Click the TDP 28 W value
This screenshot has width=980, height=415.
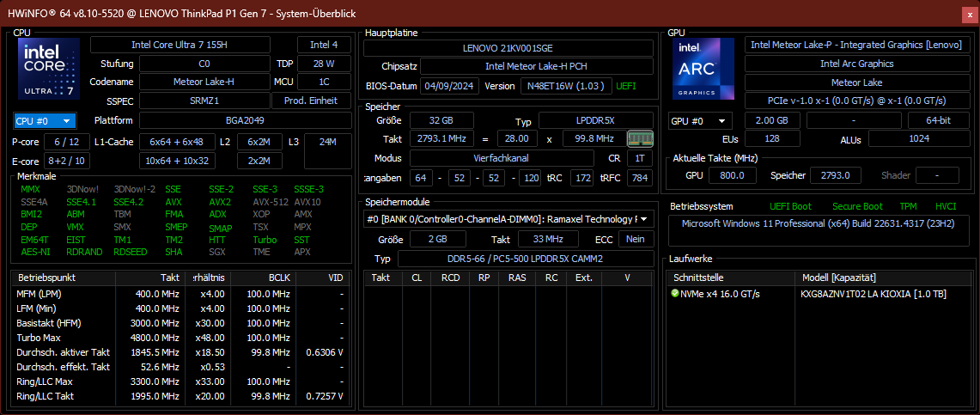click(325, 64)
